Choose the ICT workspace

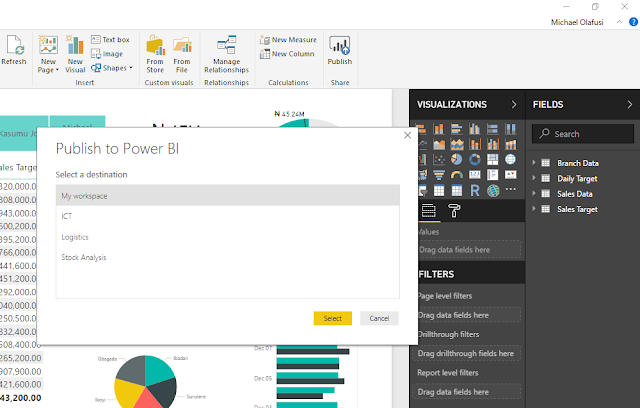click(x=228, y=216)
